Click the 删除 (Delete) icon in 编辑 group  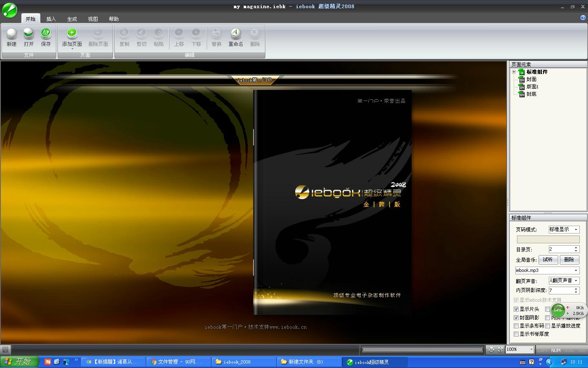[254, 33]
